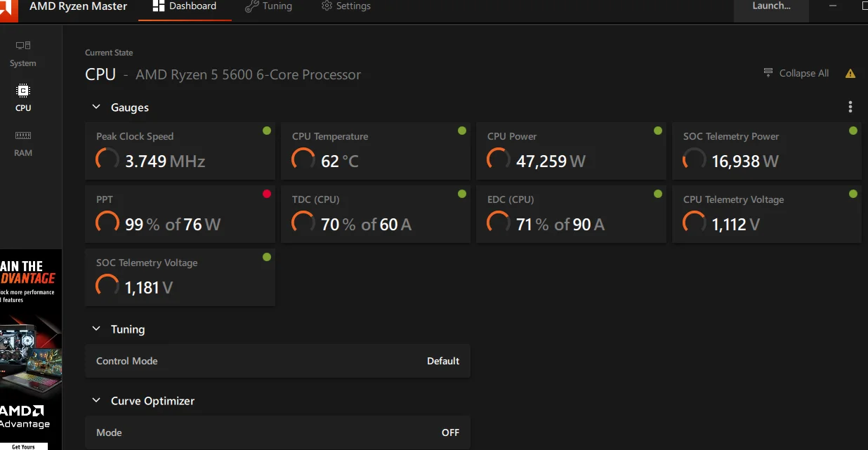Click the 3.749 MHz clock value

tap(165, 161)
